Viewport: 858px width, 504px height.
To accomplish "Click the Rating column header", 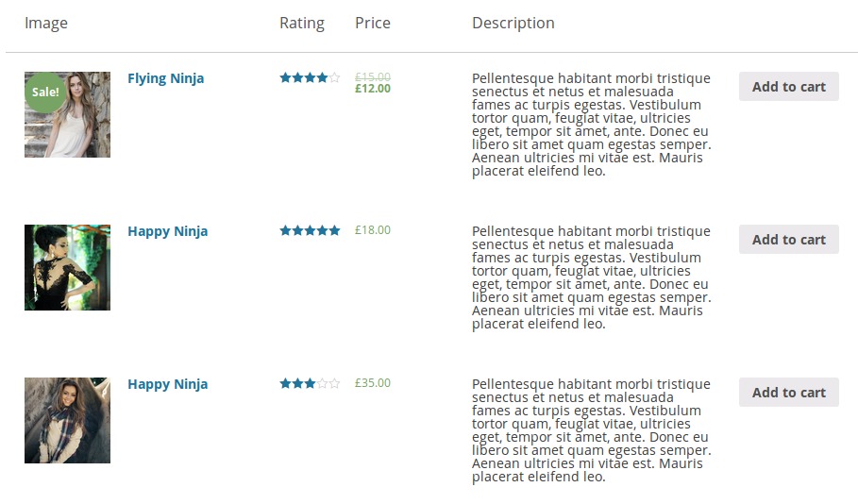I will click(x=302, y=23).
